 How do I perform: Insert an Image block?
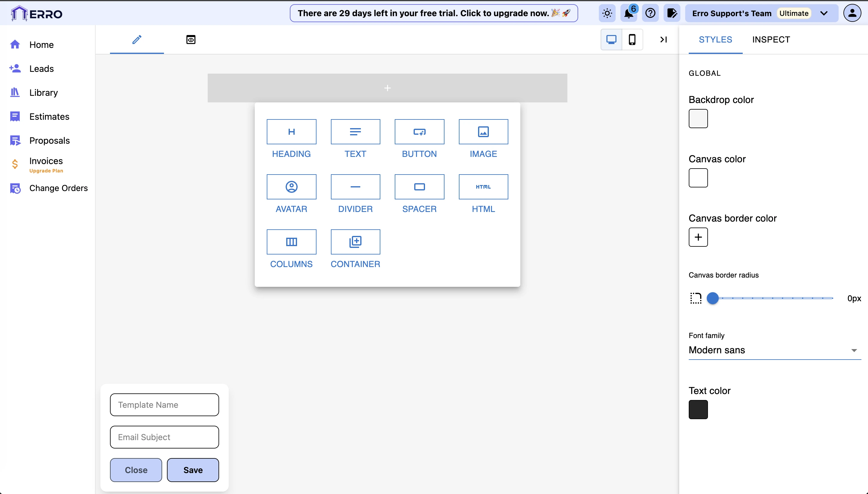tap(483, 132)
